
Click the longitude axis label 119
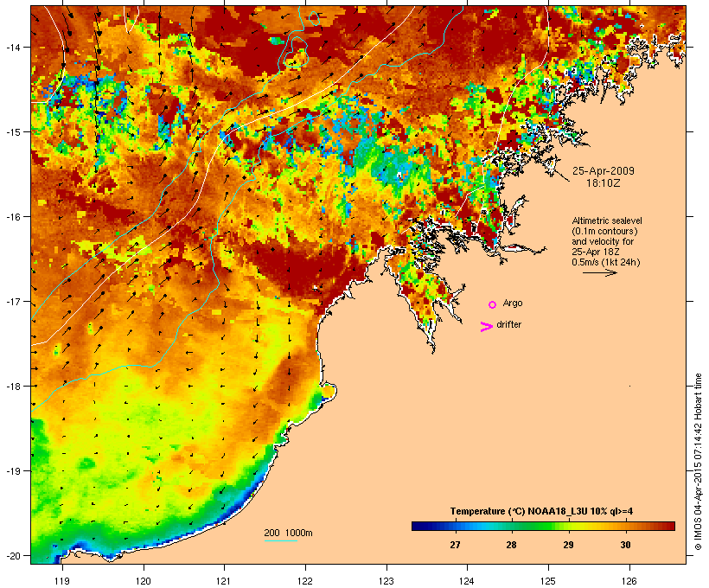[62, 580]
